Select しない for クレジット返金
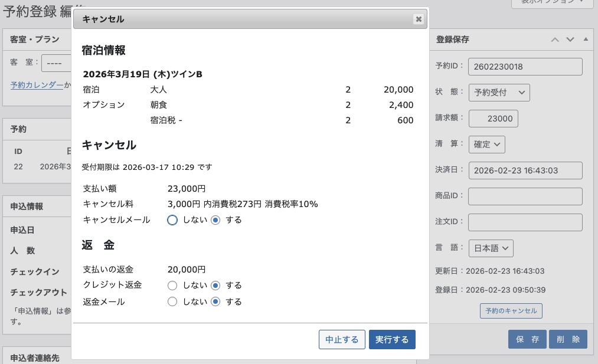 [x=172, y=286]
